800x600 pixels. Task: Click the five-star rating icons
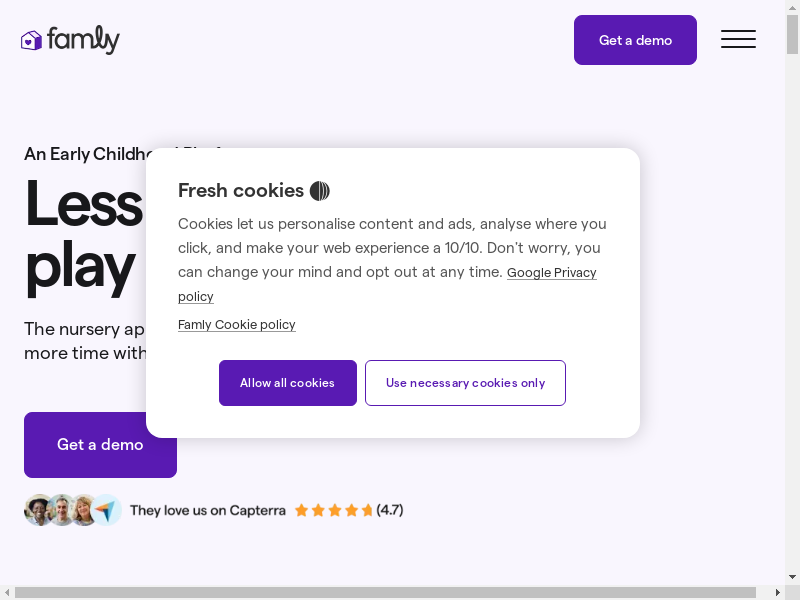tap(333, 510)
